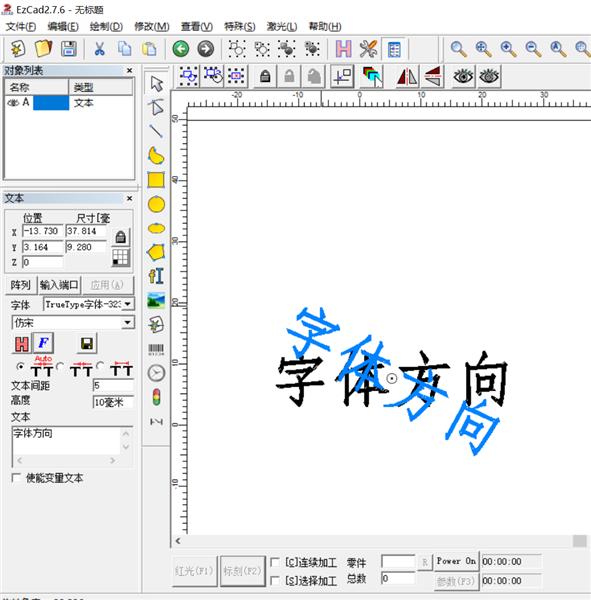Click the 输入端口 button
Screen dimensions: 591x600
pos(59,285)
